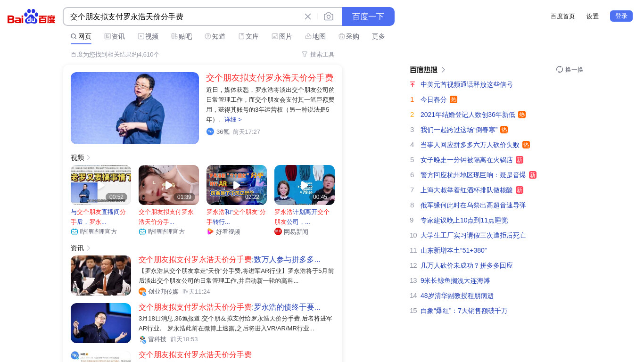Click the Baidu logo
644x362 pixels.
(x=32, y=16)
